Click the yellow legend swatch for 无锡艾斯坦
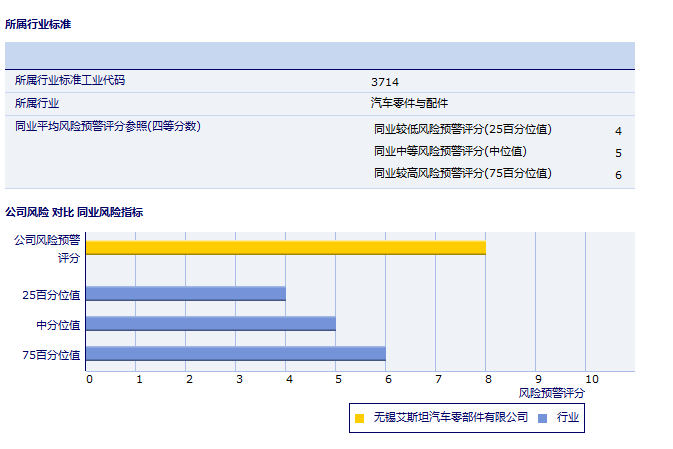Screen dimensions: 673x449 point(359,417)
